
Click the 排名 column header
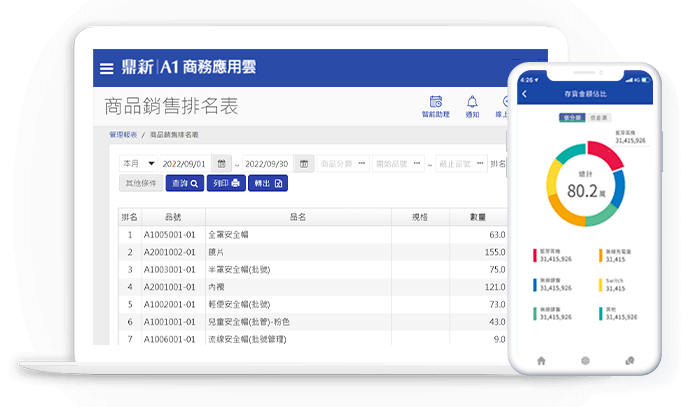click(130, 217)
